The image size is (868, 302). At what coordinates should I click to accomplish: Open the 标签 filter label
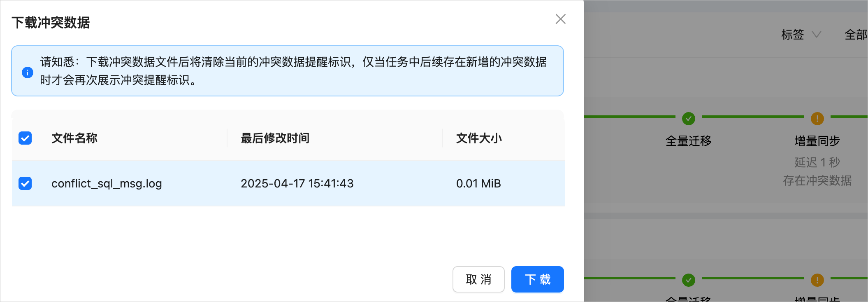792,35
